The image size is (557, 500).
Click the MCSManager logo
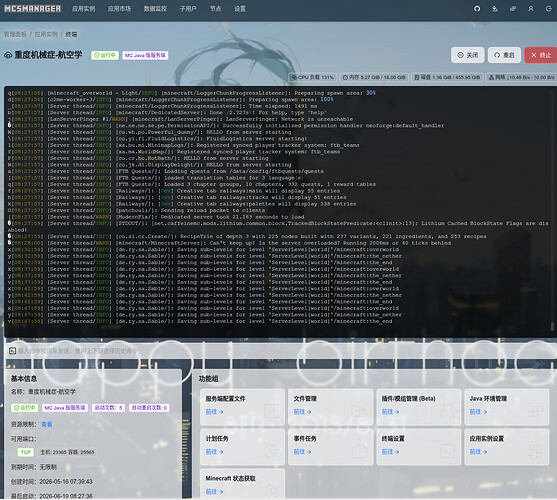32,9
